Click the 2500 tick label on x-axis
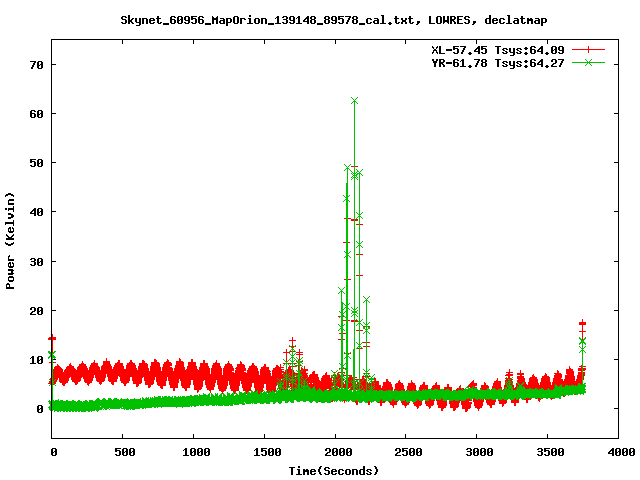Viewport: 640px width, 480px height. (x=407, y=453)
